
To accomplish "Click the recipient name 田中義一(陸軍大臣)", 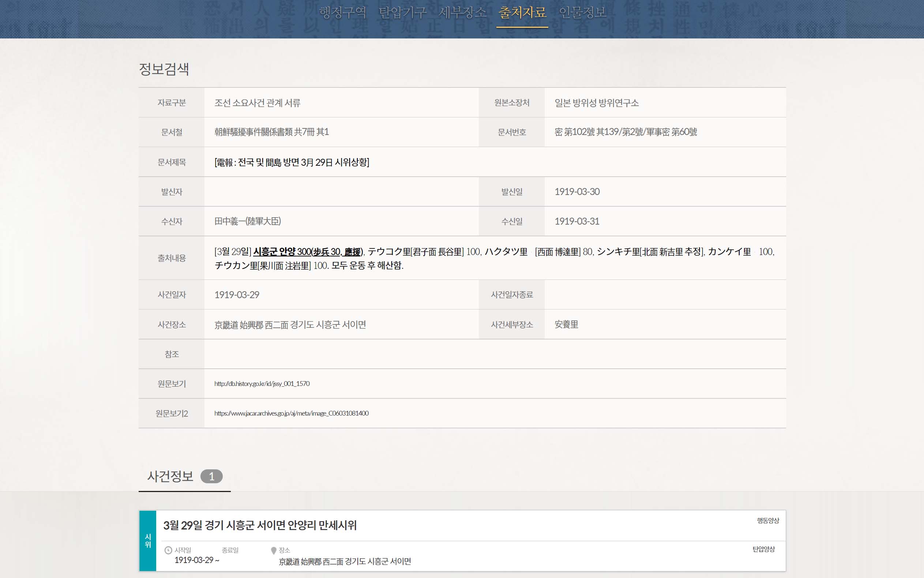I will (x=247, y=221).
